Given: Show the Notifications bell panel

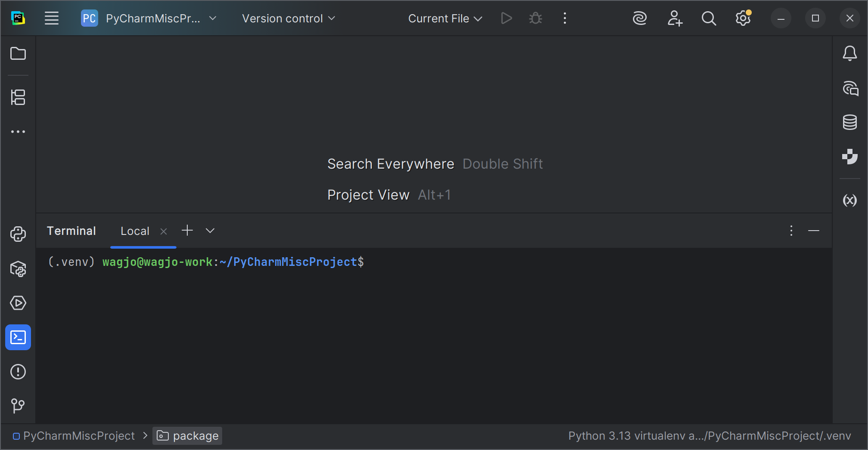Looking at the screenshot, I should click(849, 54).
